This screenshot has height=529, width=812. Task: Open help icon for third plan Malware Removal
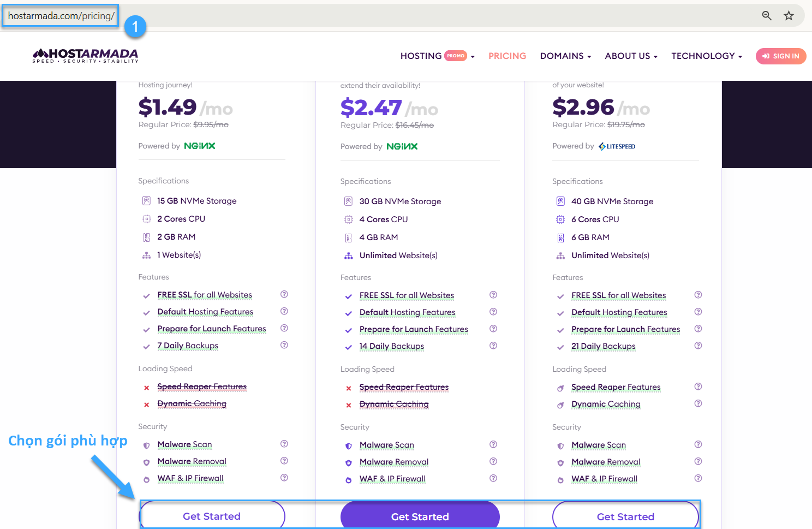pyautogui.click(x=698, y=461)
